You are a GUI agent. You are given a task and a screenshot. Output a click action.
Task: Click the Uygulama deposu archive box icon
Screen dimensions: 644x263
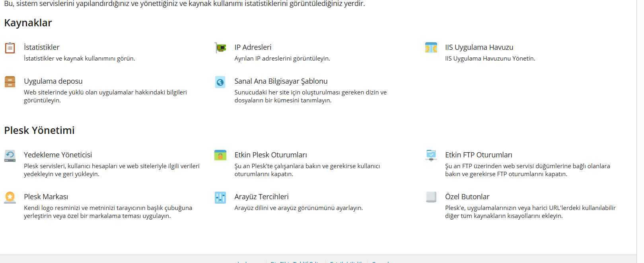tap(10, 82)
